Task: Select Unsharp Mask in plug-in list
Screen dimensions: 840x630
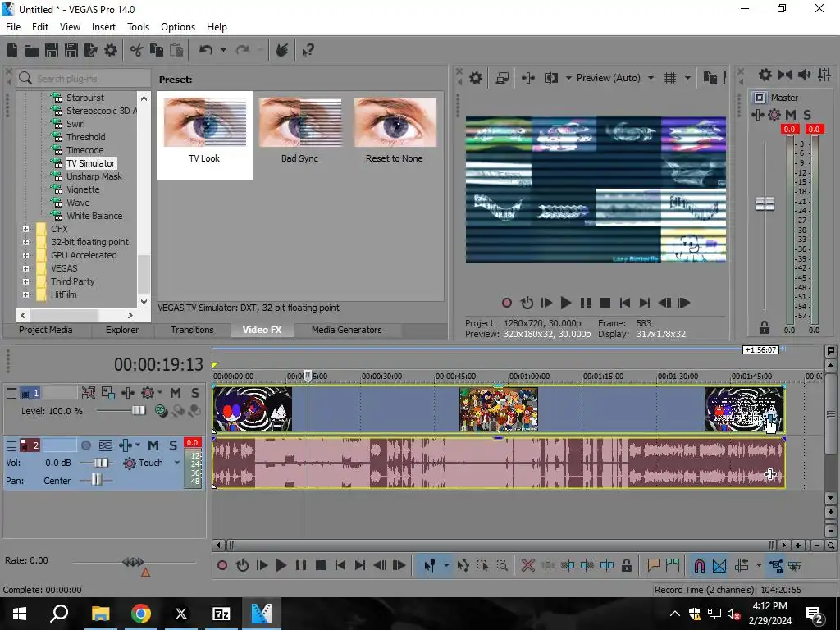Action: coord(94,176)
